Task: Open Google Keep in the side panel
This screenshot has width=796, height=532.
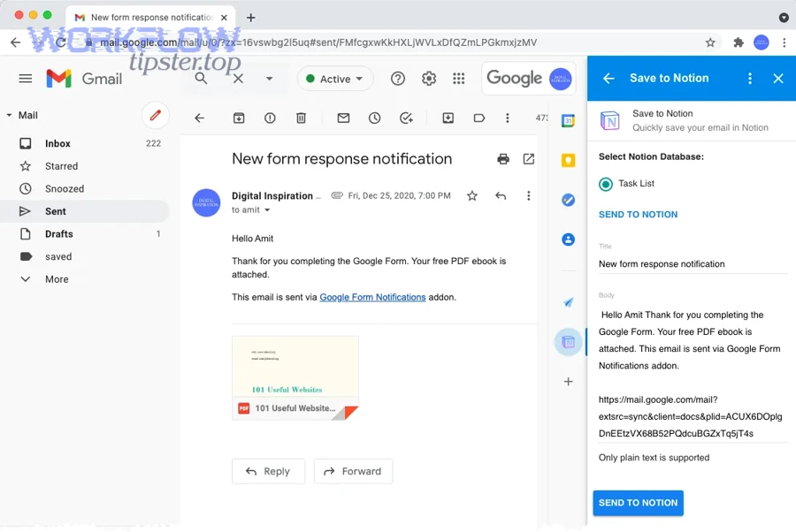Action: (x=568, y=161)
